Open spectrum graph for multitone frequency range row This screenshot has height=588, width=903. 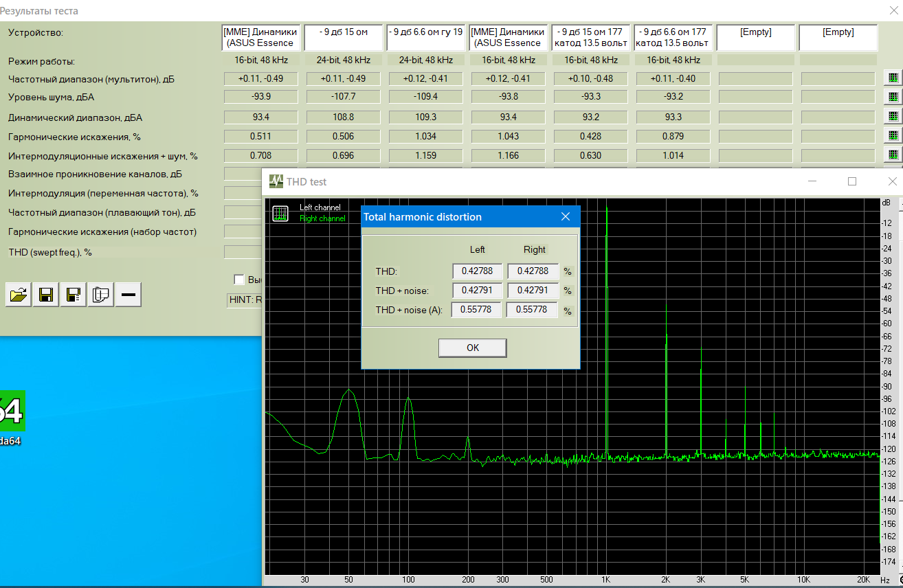893,78
